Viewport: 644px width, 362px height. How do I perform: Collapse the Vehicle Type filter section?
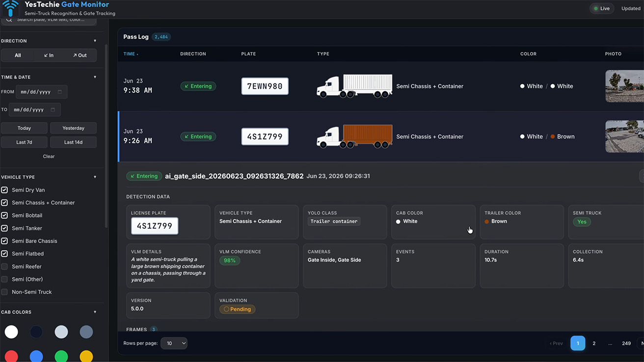point(95,177)
